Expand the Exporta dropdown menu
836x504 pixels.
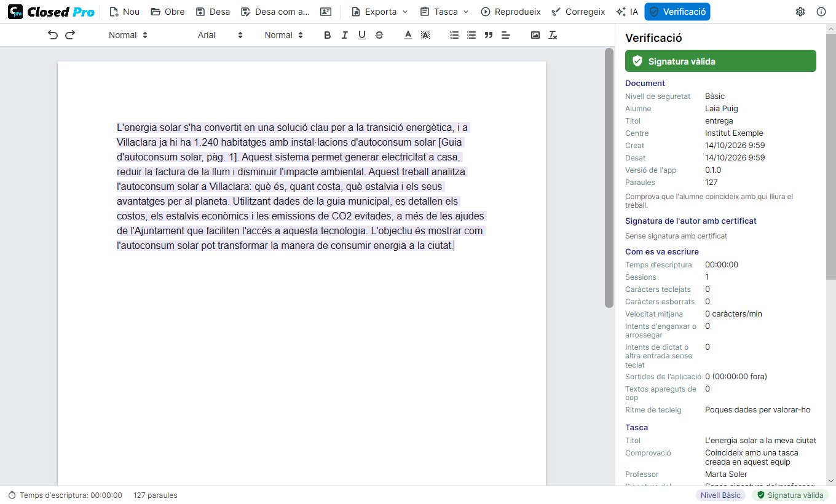click(379, 12)
